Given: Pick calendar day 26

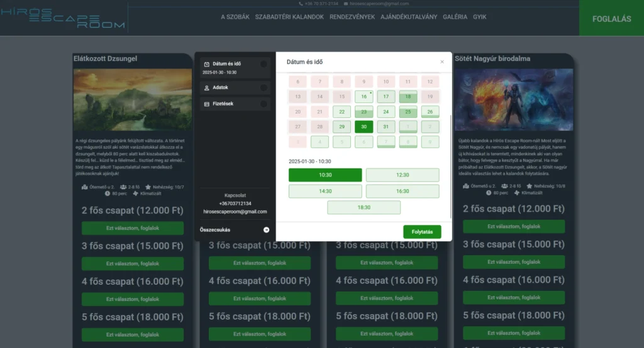Looking at the screenshot, I should [430, 112].
